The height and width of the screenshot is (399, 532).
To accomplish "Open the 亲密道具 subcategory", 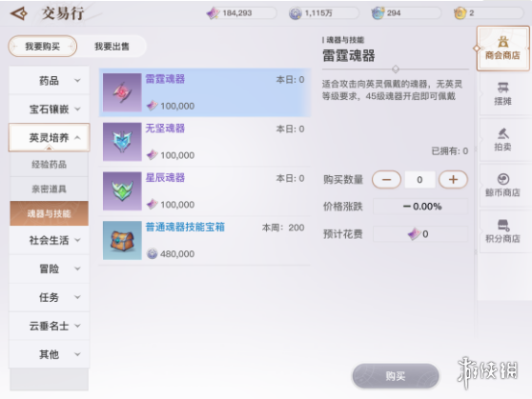I will tap(50, 189).
